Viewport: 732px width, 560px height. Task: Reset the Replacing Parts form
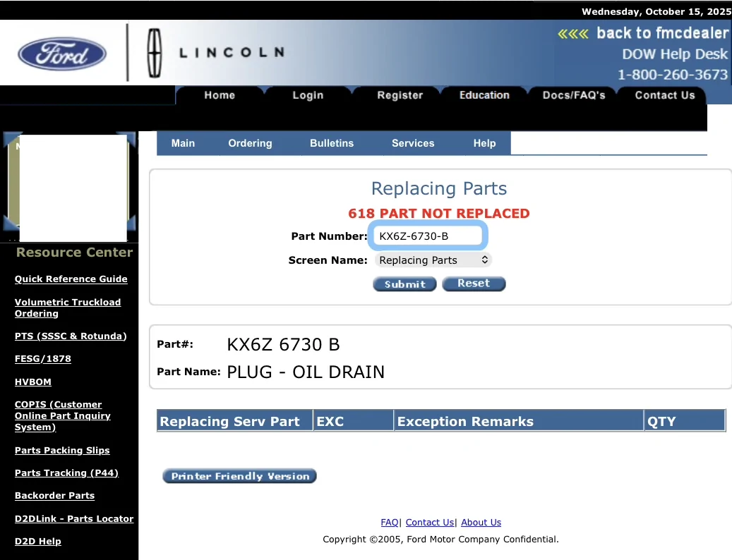[x=474, y=284]
